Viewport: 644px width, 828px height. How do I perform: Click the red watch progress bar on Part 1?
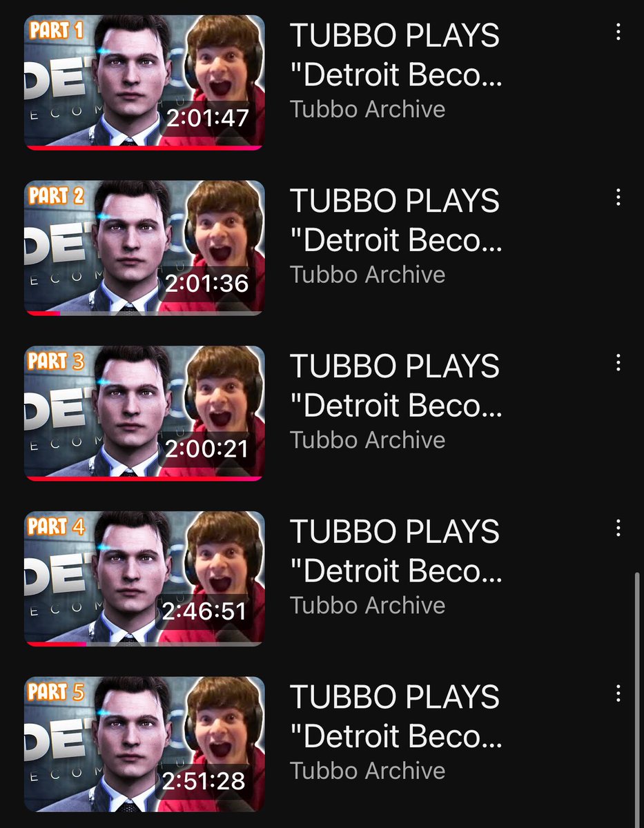[x=144, y=148]
